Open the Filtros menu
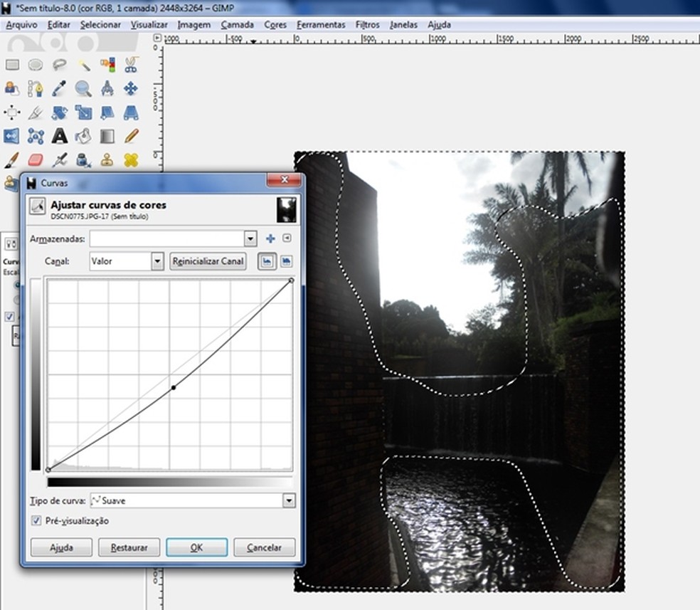Image resolution: width=700 pixels, height=610 pixels. coord(367,25)
